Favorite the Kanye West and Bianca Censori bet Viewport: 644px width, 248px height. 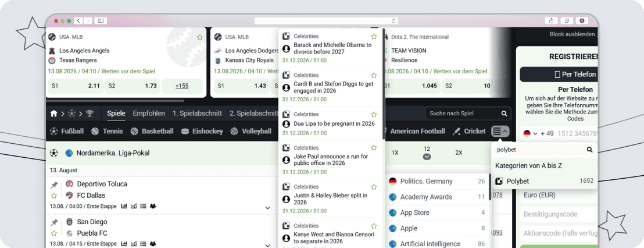374,226
